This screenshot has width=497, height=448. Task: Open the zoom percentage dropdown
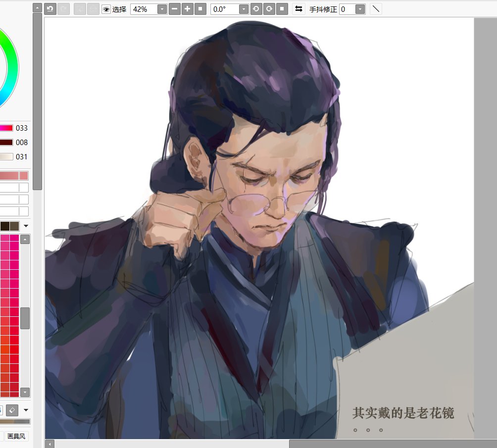pyautogui.click(x=162, y=9)
